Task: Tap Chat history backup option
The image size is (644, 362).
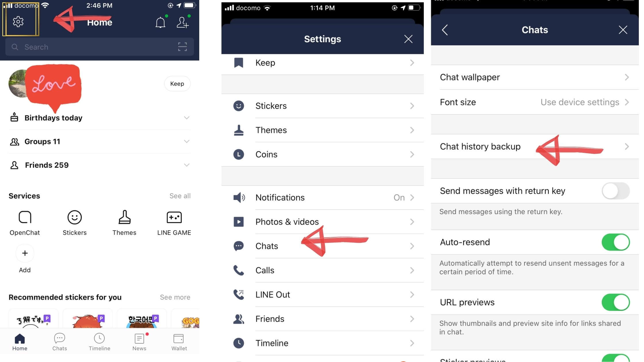Action: point(480,146)
